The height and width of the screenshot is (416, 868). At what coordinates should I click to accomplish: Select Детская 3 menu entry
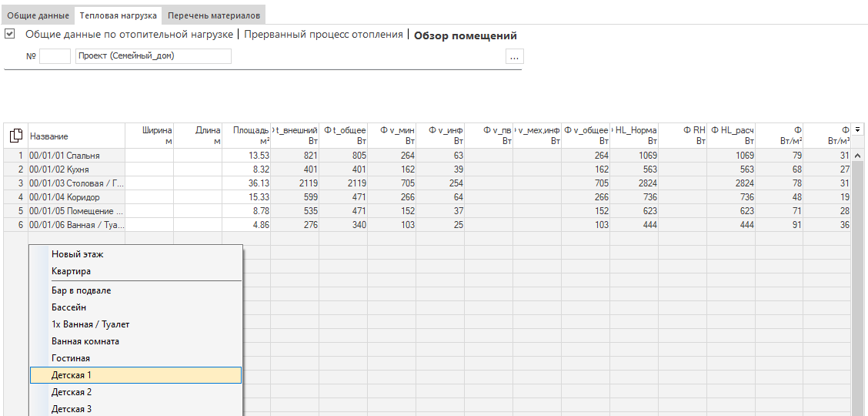click(x=135, y=409)
